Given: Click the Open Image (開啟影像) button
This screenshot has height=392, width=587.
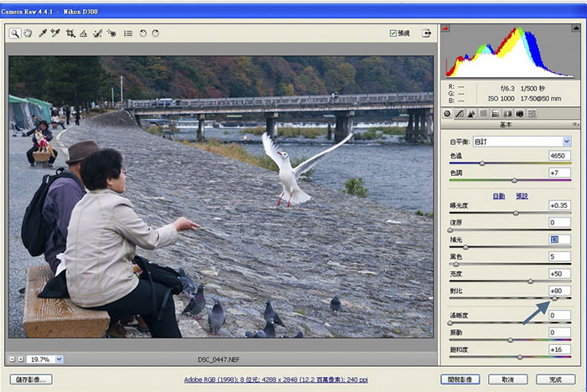Looking at the screenshot, I should [462, 379].
